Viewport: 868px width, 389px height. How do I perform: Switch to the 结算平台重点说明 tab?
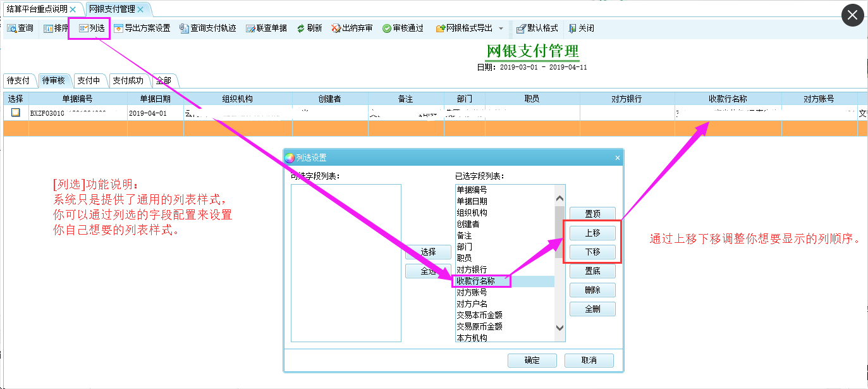coord(37,9)
